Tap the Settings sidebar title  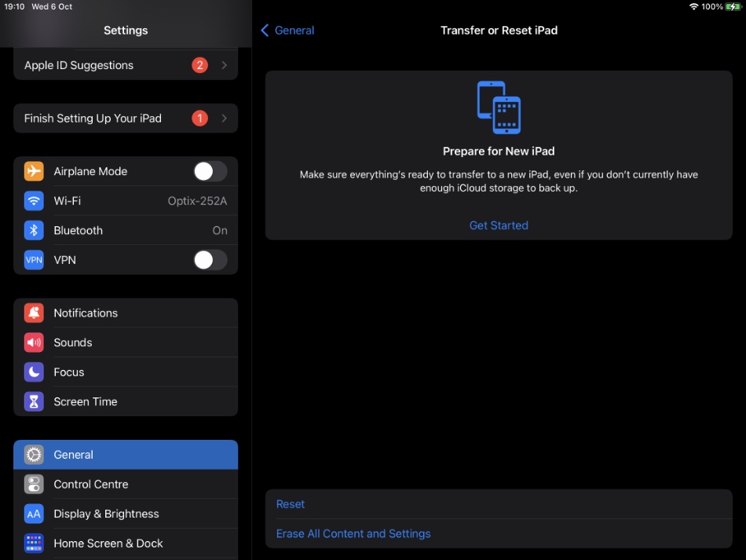pyautogui.click(x=126, y=31)
